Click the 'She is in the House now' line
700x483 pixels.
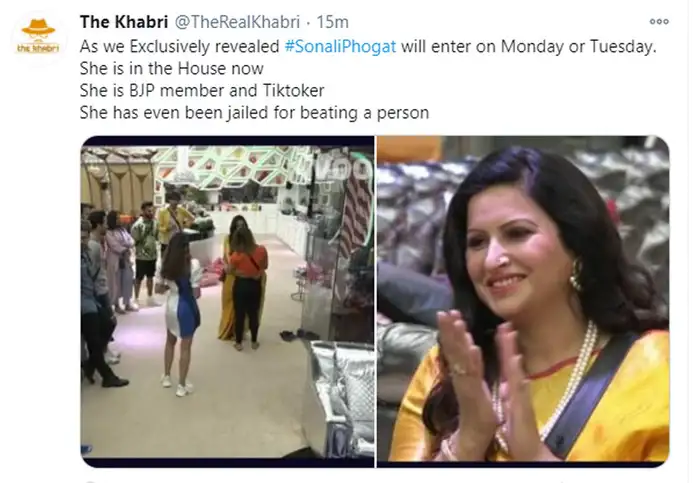171,68
